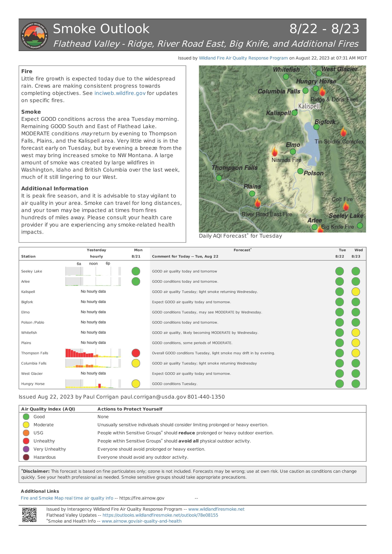392x554 pixels.
Task: Click the 'Polson /Pablo' station row label
Action: coord(33,323)
